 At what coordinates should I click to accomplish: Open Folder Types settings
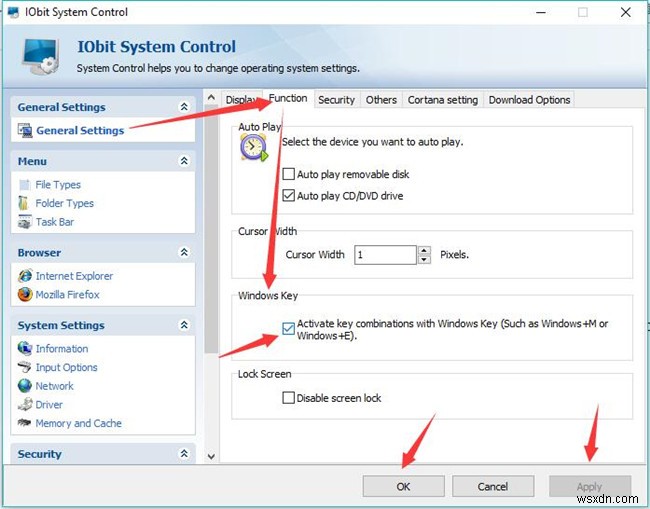[x=65, y=203]
